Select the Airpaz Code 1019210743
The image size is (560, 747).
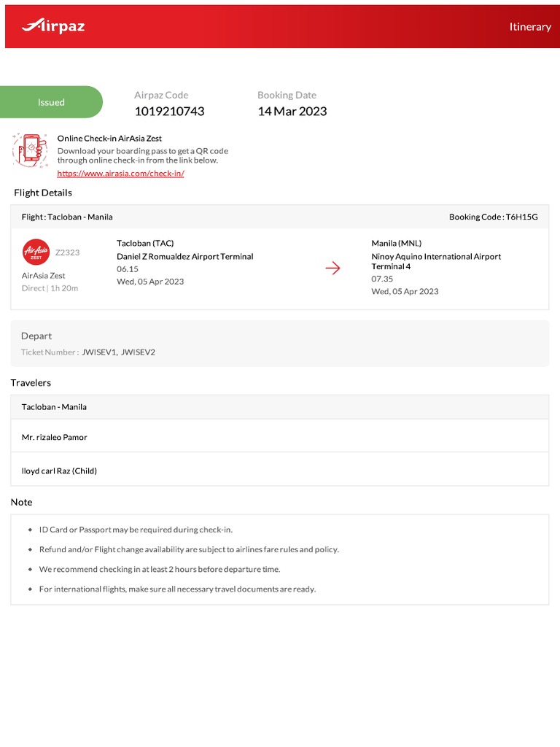(169, 112)
